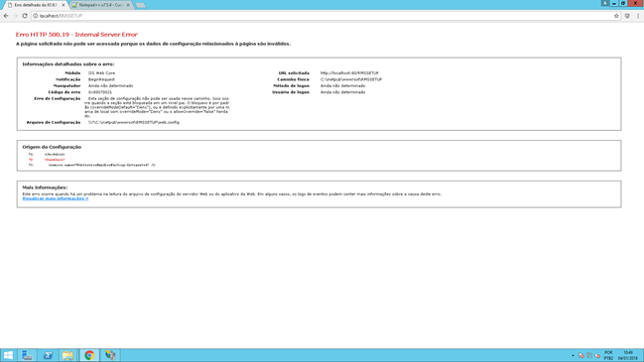This screenshot has height=362, width=644.
Task: Open a new browser tab
Action: coord(141,5)
